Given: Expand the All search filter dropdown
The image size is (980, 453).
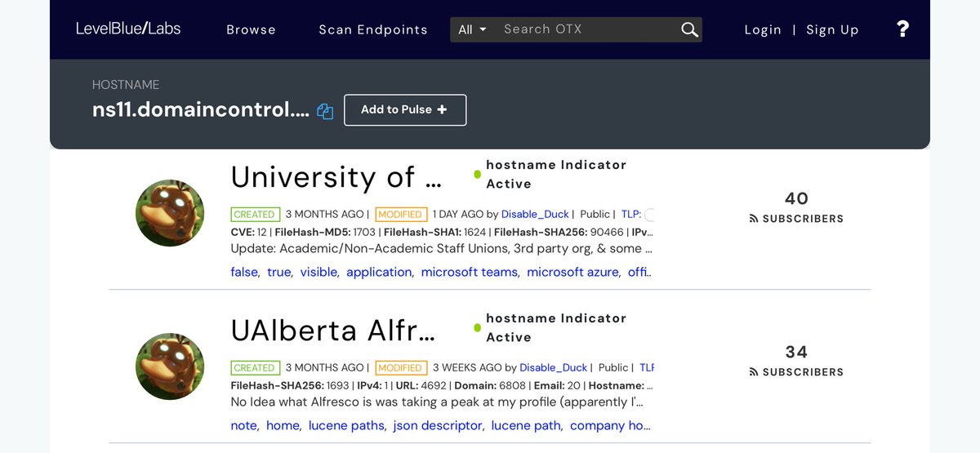Looking at the screenshot, I should 472,29.
